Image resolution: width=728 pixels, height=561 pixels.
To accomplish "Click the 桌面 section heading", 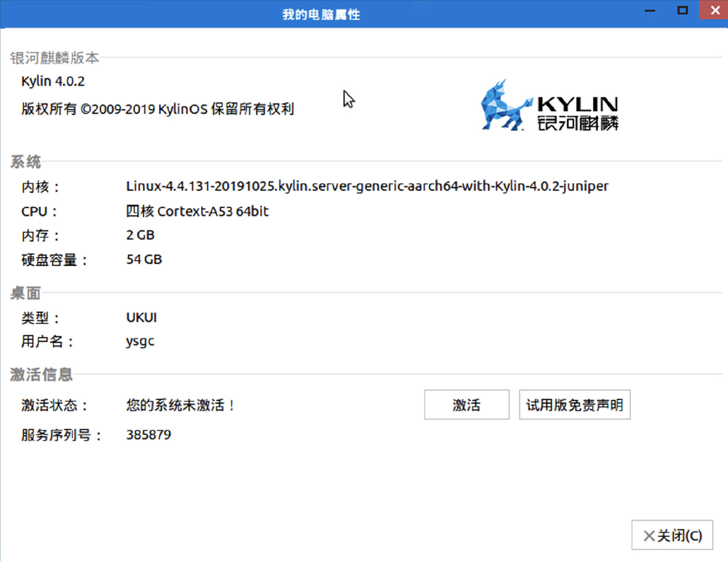I will click(25, 293).
